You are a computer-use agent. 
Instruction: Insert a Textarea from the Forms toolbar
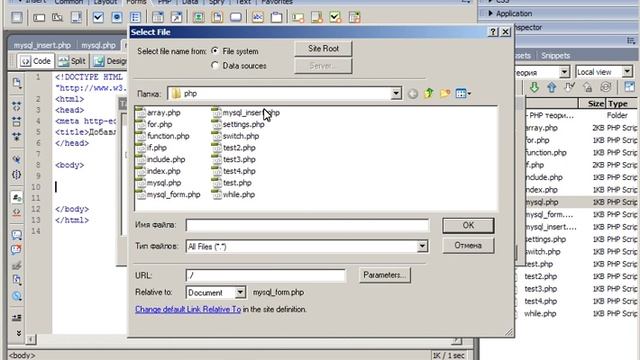click(x=76, y=18)
